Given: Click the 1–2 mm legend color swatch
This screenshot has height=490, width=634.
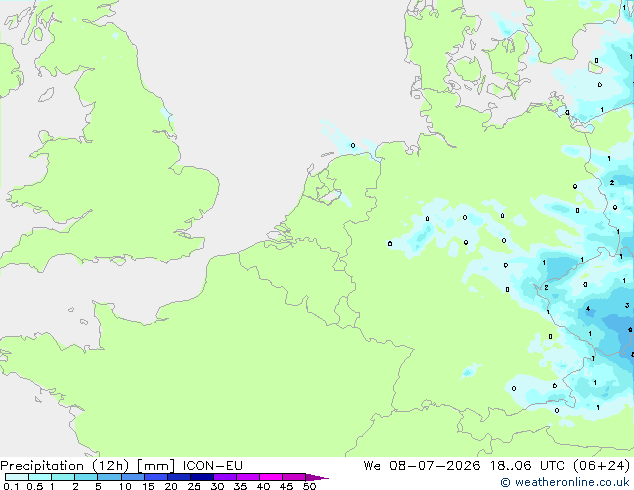Looking at the screenshot, I should tap(63, 477).
